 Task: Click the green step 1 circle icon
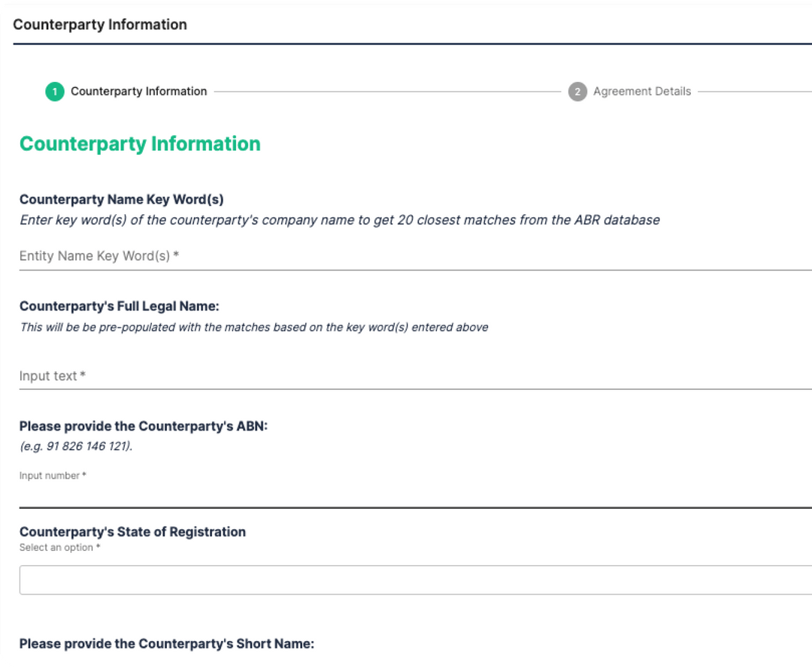pos(54,92)
